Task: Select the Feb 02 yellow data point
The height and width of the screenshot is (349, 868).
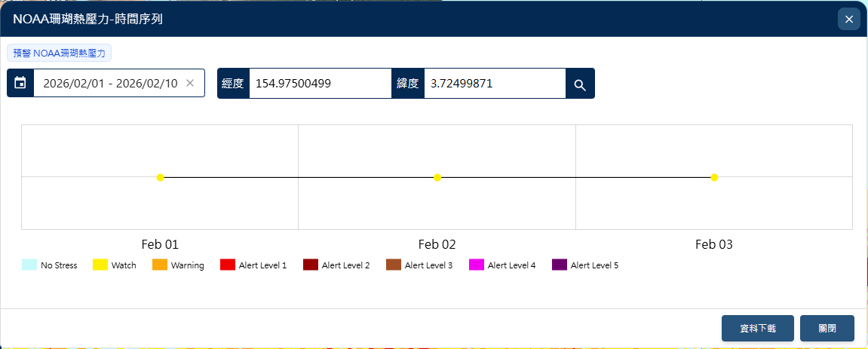Action: [x=437, y=177]
